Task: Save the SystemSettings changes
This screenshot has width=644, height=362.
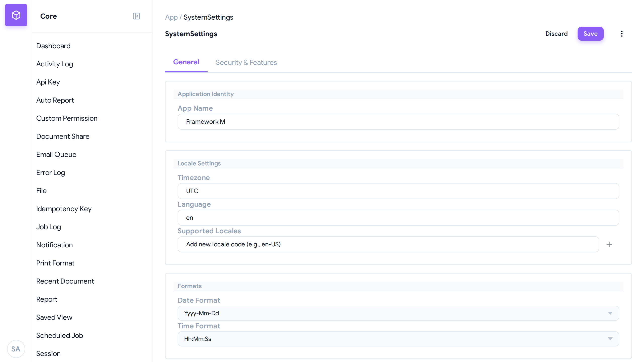Action: (x=590, y=34)
